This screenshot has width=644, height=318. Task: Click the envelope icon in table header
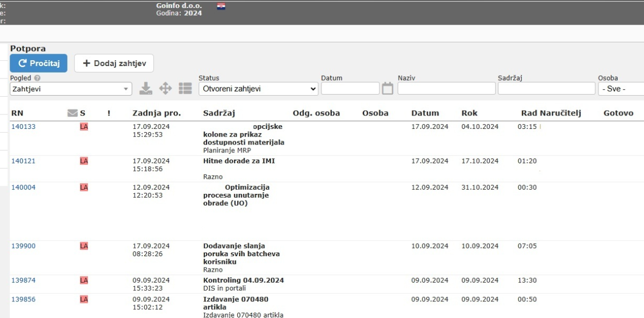72,113
